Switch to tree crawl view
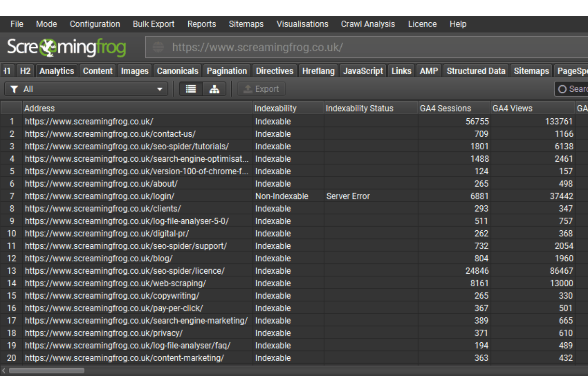588x392 pixels. [214, 89]
